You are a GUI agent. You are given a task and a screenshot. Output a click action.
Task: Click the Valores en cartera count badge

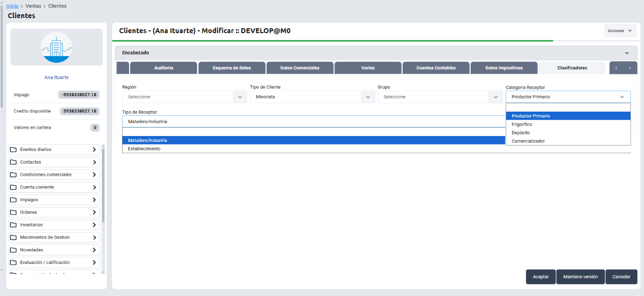point(95,127)
